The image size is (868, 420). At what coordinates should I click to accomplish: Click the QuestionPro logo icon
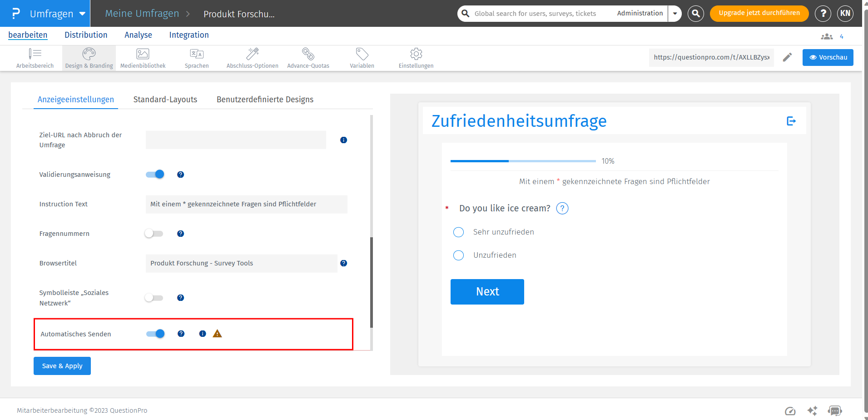click(x=16, y=13)
